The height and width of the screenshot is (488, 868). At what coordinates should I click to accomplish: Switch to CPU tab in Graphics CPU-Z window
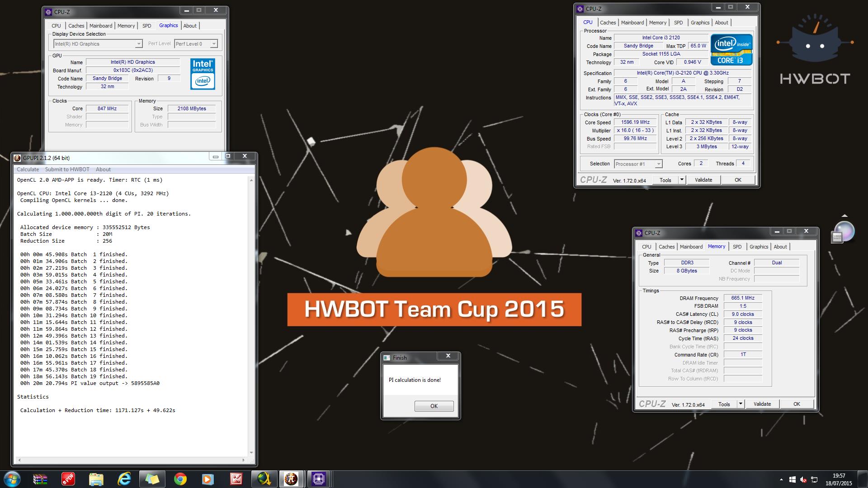click(x=56, y=26)
